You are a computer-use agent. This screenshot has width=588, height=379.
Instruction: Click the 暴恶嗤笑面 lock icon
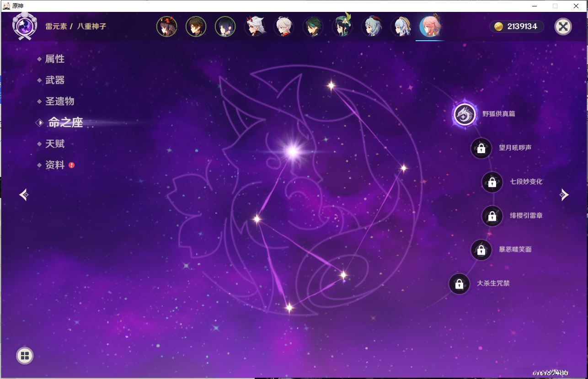[x=481, y=250]
